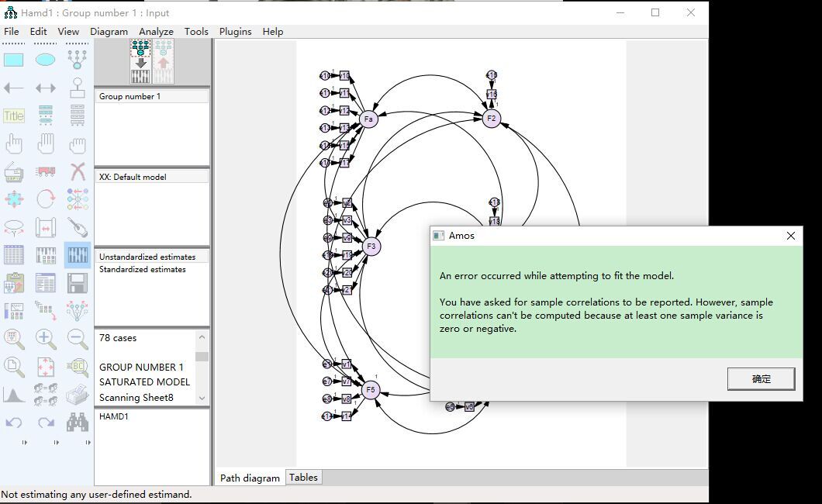Pick the select one object pointing-hand tool
822x504 pixels.
(x=14, y=143)
